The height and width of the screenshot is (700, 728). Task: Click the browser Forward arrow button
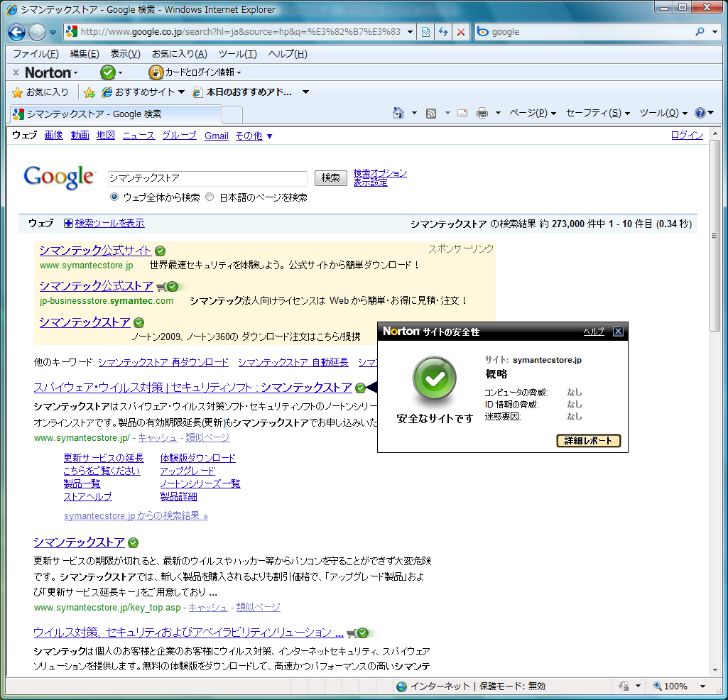pos(37,32)
